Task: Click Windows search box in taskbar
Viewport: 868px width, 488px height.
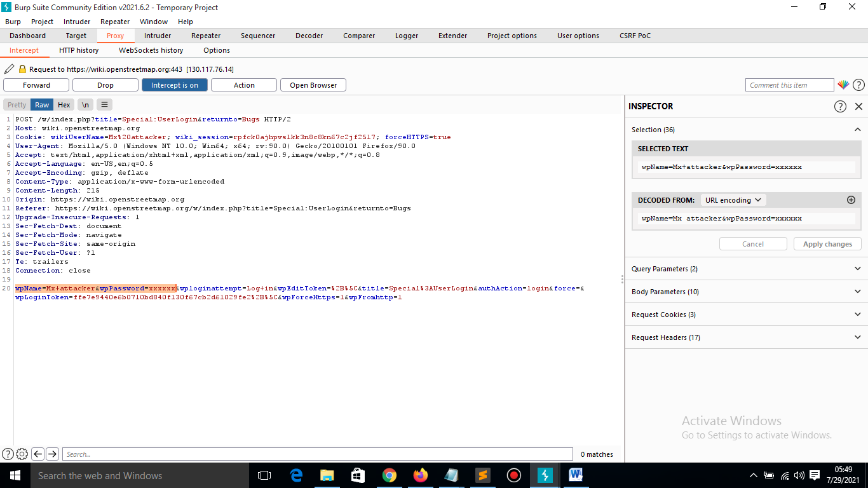Action: (x=140, y=475)
